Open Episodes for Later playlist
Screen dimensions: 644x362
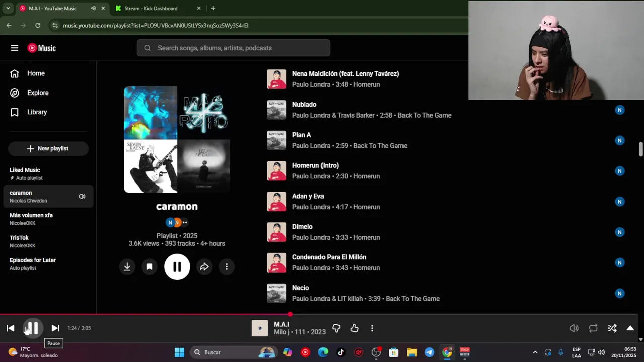click(48, 264)
